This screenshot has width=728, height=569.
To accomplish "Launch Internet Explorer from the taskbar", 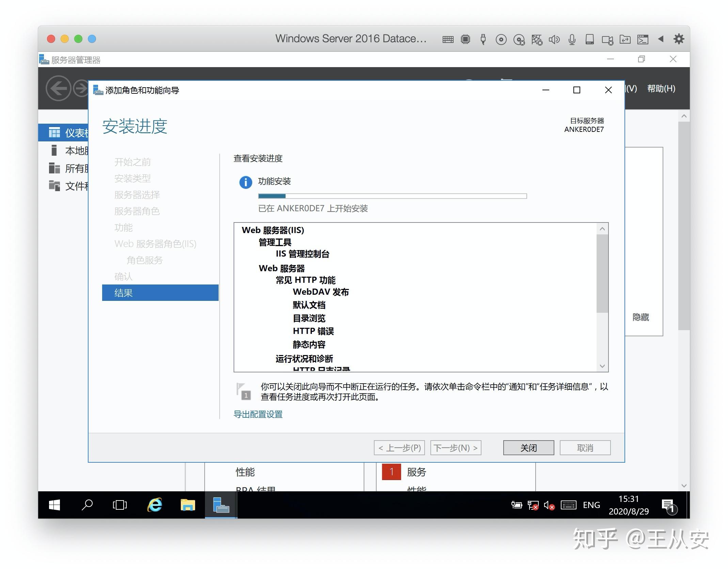I will click(x=154, y=505).
